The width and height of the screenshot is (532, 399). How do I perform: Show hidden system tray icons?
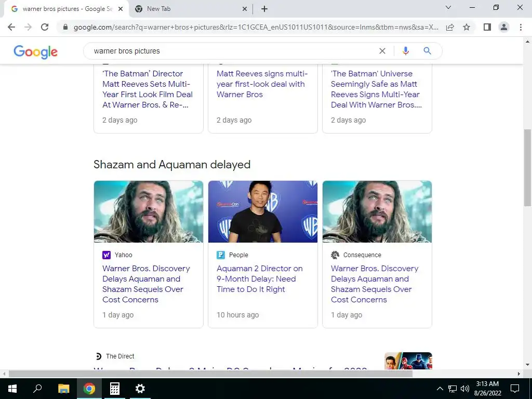[x=440, y=389]
